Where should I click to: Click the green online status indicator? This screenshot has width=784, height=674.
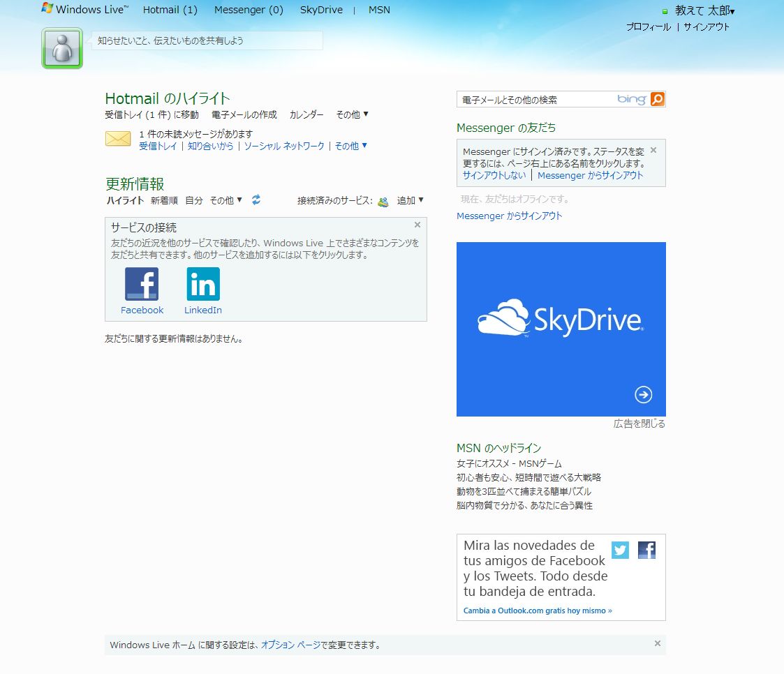point(665,11)
